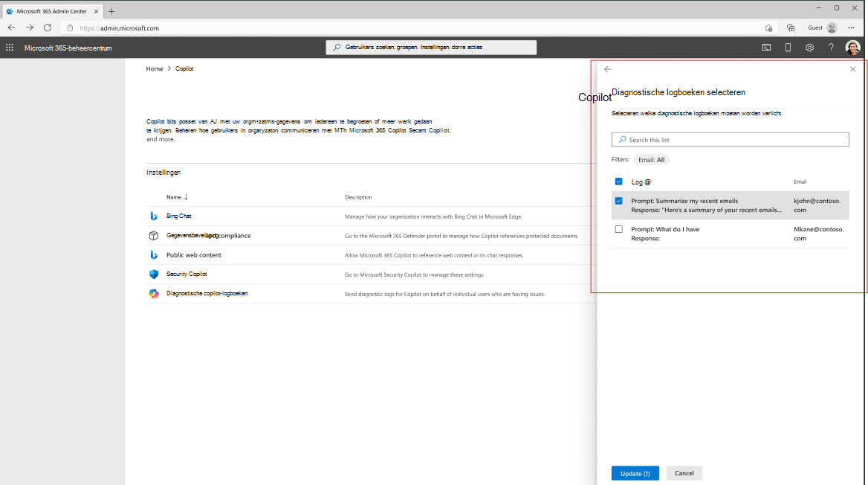
Task: Click the Description column header
Action: (x=358, y=197)
